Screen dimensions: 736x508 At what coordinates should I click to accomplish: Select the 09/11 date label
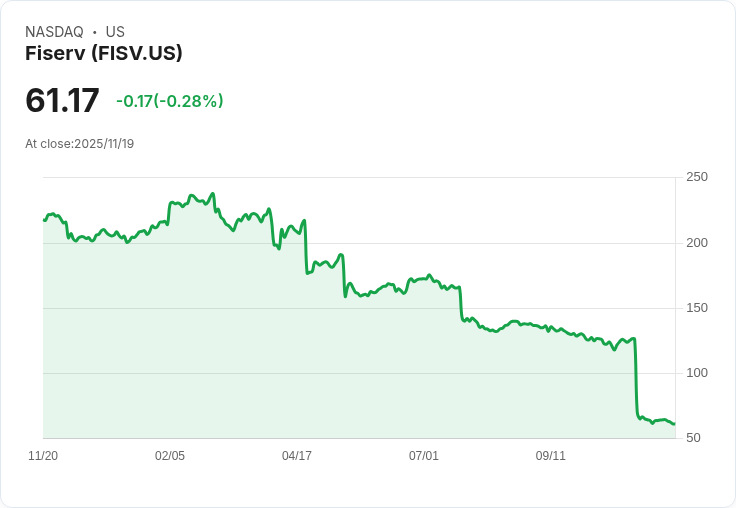[551, 456]
